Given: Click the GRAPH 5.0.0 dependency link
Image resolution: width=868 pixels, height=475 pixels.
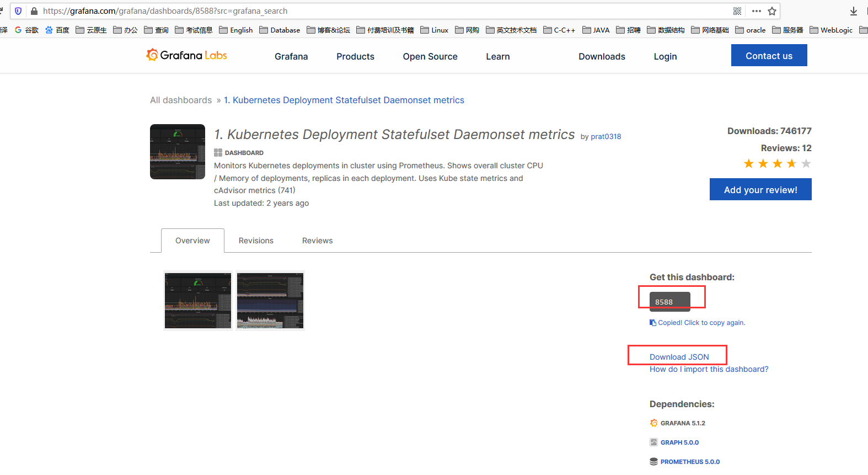Looking at the screenshot, I should pyautogui.click(x=679, y=442).
